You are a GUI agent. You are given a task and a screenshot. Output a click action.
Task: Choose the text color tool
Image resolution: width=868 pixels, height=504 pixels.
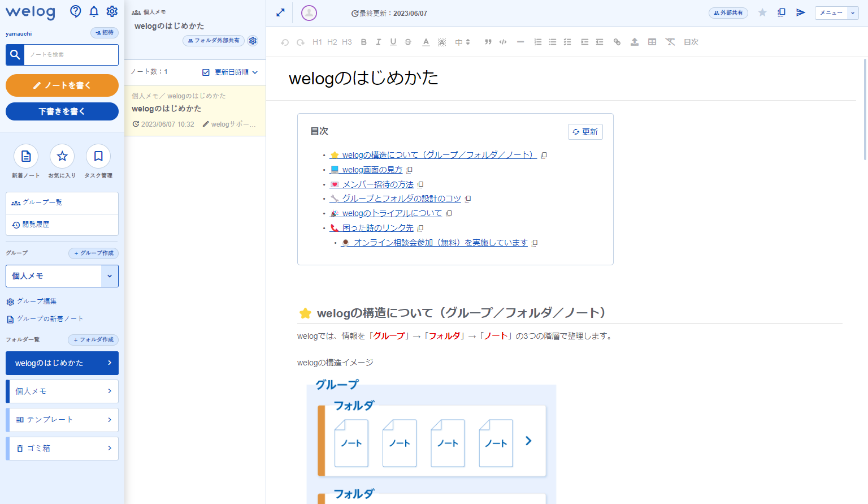[426, 42]
